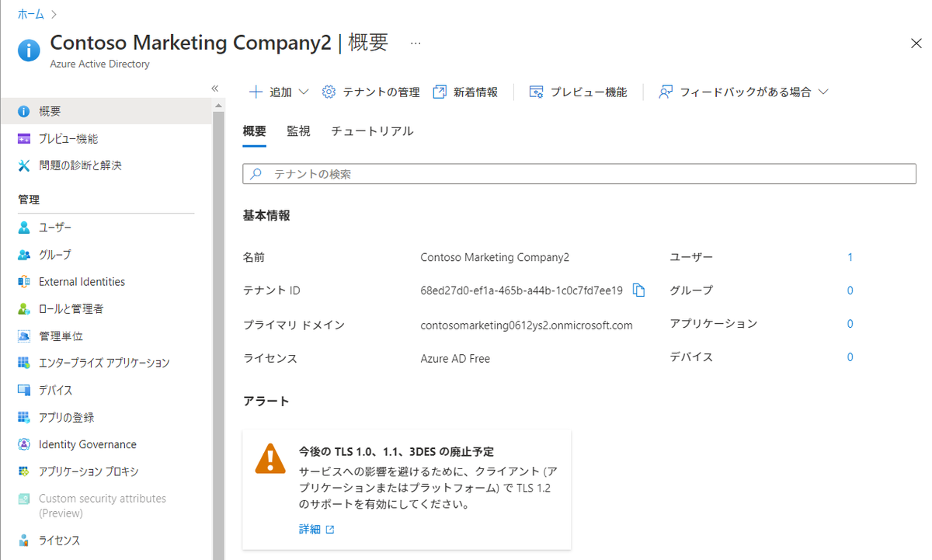Click the アプリケーション プロキシ icon

pos(24,471)
